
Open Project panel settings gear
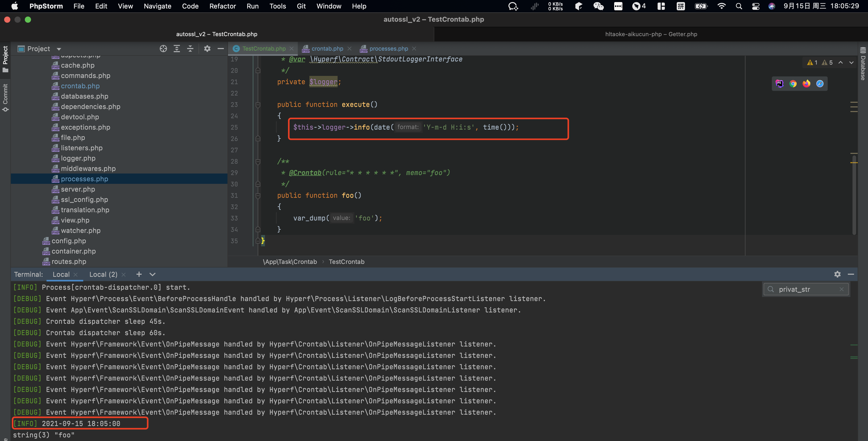(207, 49)
